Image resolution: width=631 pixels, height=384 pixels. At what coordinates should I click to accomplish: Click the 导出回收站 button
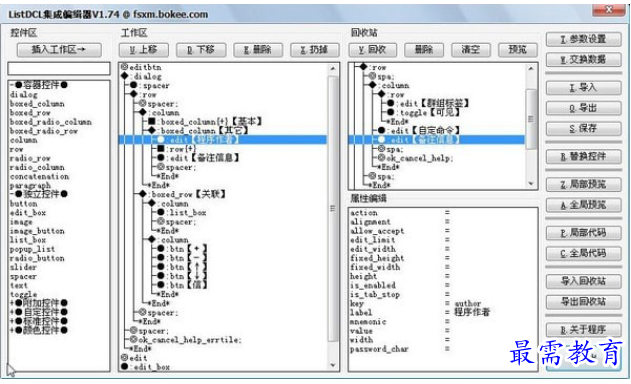584,301
